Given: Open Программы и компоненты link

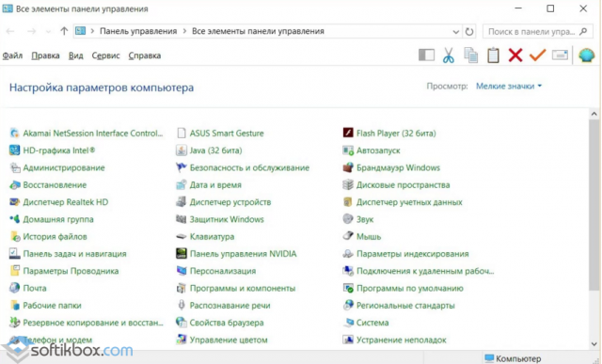Looking at the screenshot, I should tap(243, 288).
